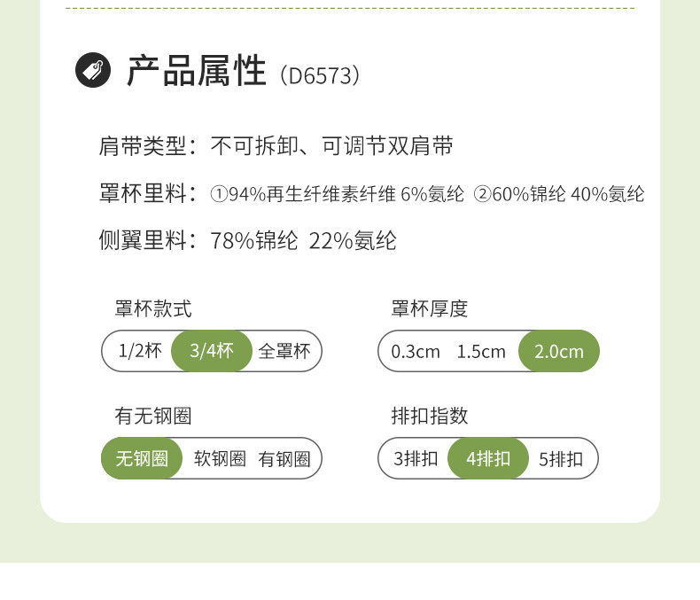Select the 有钢圈 wire option
700x600 pixels.
[284, 459]
